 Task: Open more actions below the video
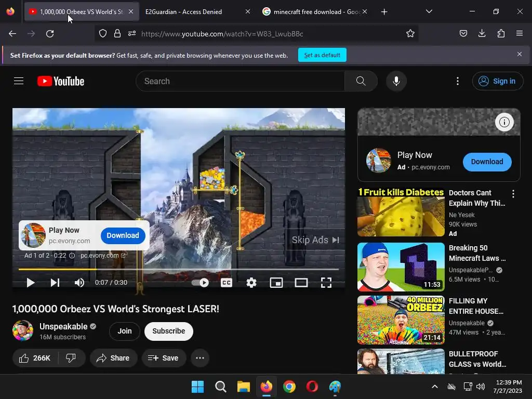[200, 358]
